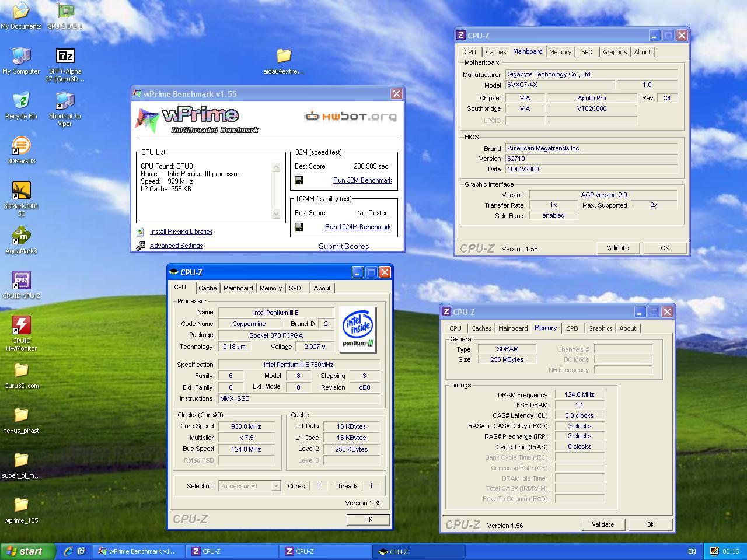Click the Intel Pentium III E 750MHz specification
The width and height of the screenshot is (747, 560).
(x=299, y=365)
